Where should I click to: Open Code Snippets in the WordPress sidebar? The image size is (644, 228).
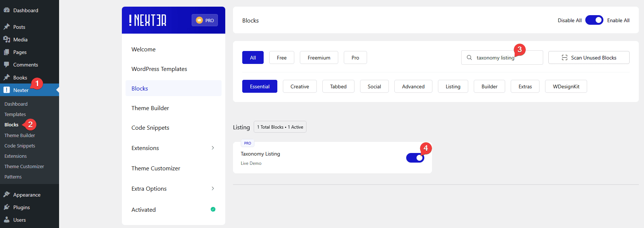click(20, 146)
